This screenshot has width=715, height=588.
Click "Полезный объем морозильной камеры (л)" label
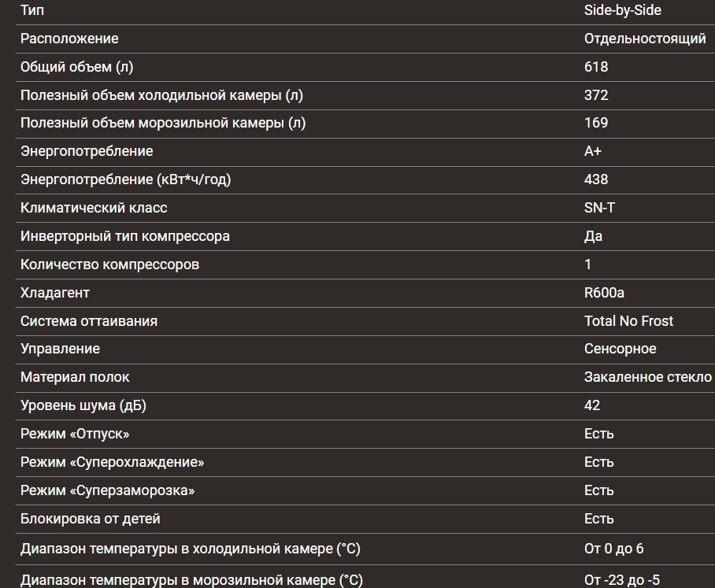click(x=162, y=123)
